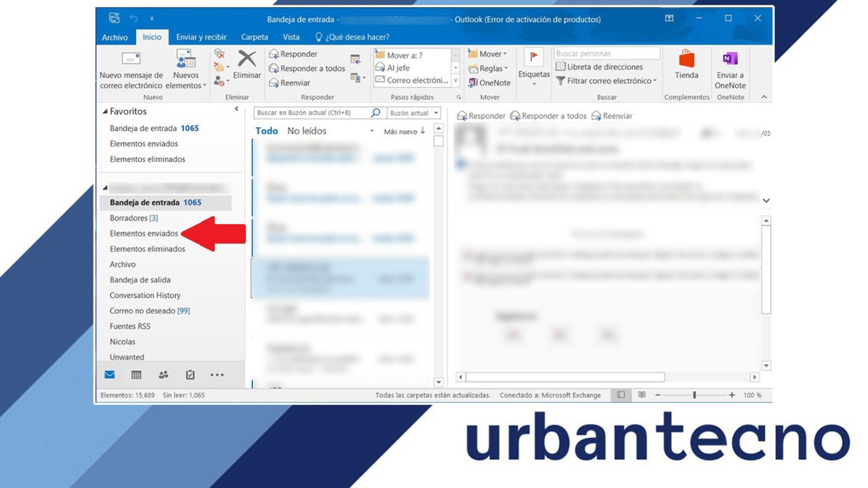Open the Nuevos elementos menu
Screen dimensions: 868x488
click(186, 70)
